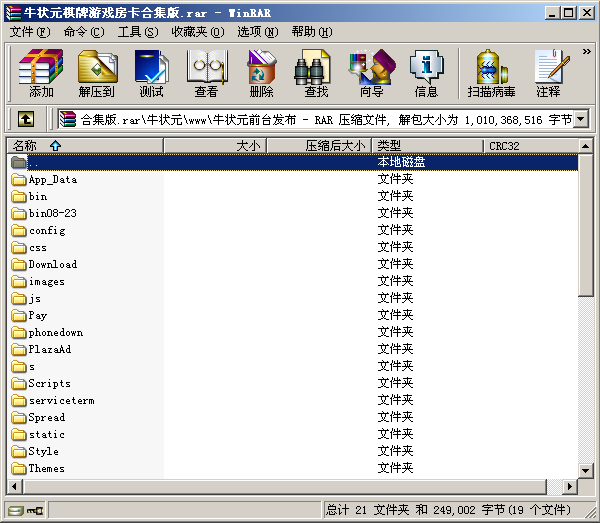Click the 解压到 (Extract To) icon
600x523 pixels.
[97, 73]
